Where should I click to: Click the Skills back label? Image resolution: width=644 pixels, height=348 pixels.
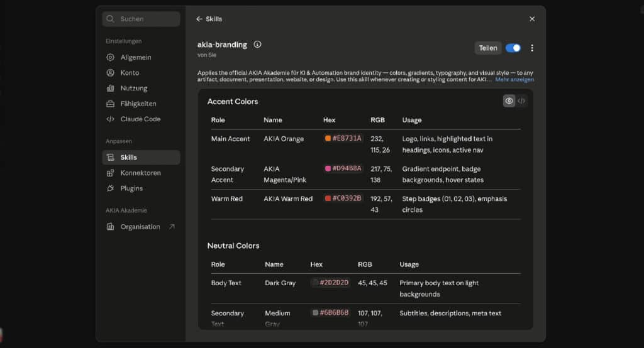[214, 19]
